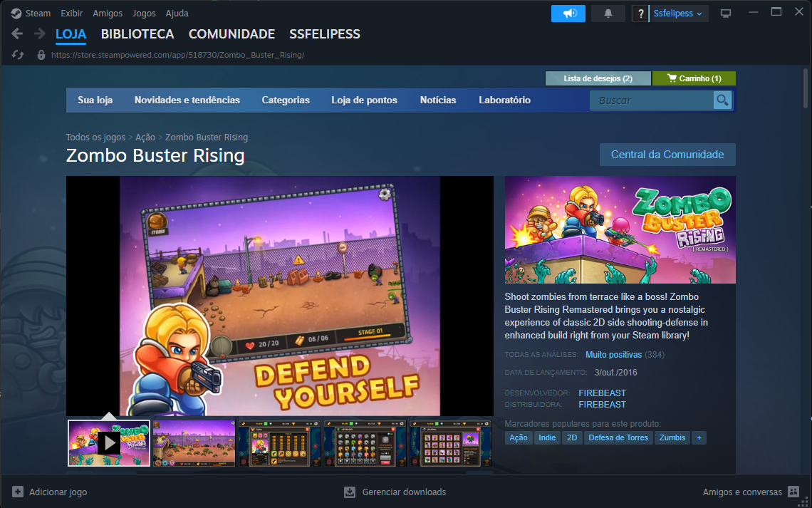Select the journal screen thumbnail

451,443
